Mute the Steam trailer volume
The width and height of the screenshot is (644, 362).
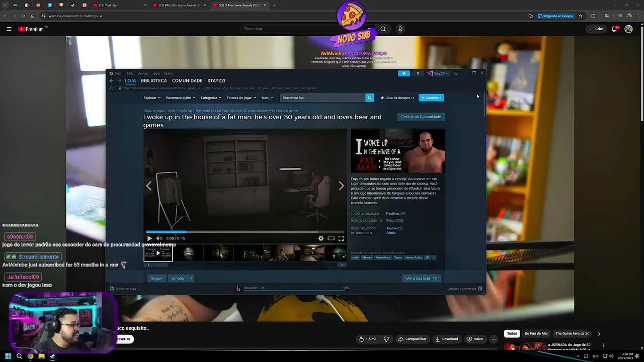(x=159, y=238)
